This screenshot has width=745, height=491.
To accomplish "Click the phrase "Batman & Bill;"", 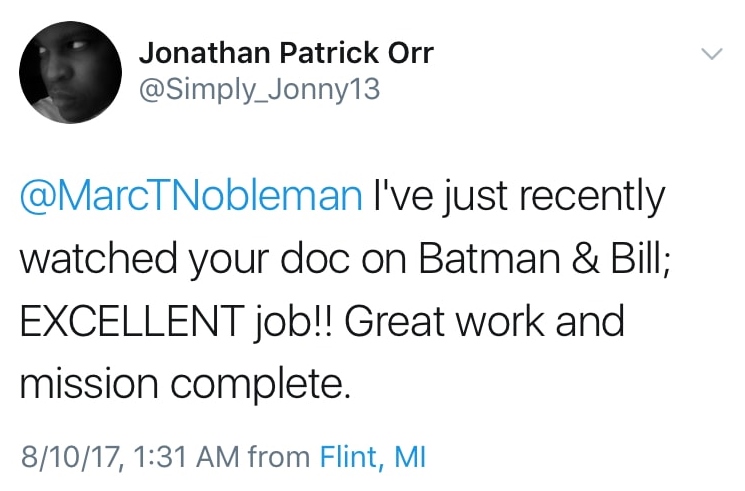I will pos(537,258).
